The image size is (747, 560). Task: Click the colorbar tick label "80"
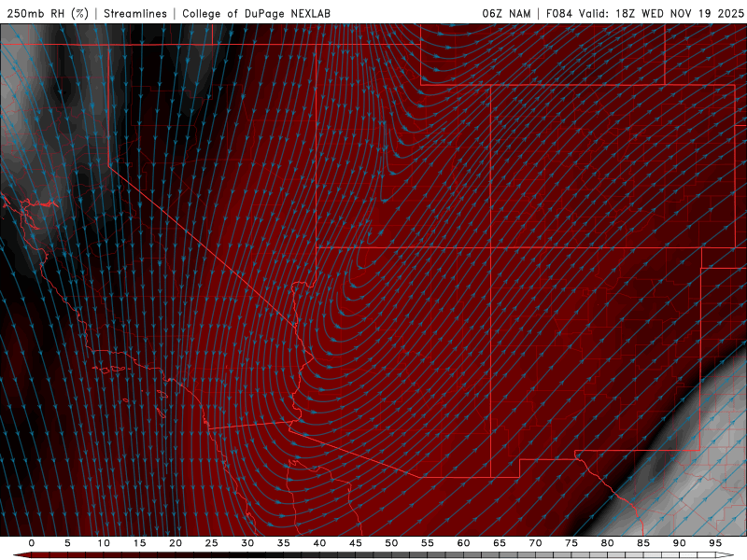tap(607, 543)
